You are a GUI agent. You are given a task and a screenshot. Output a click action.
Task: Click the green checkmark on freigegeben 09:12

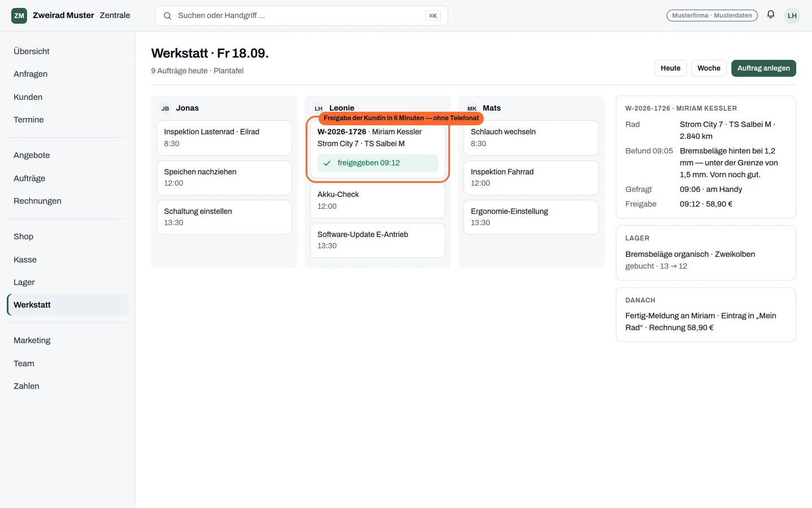[327, 163]
